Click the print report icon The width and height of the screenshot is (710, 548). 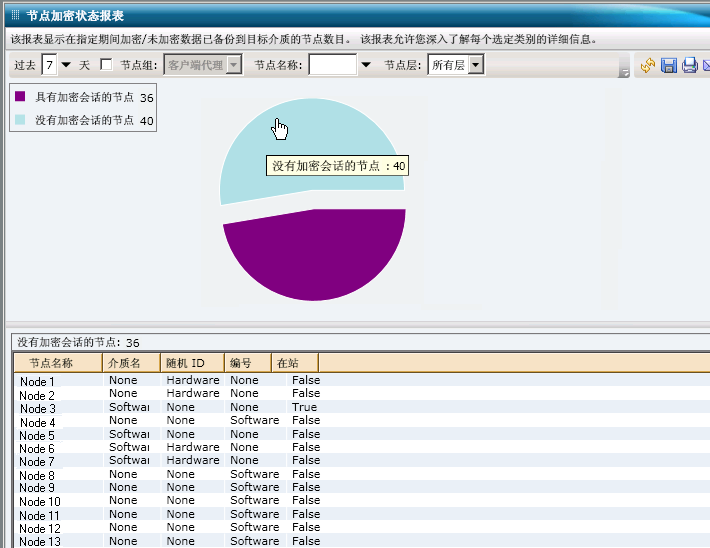pyautogui.click(x=689, y=65)
